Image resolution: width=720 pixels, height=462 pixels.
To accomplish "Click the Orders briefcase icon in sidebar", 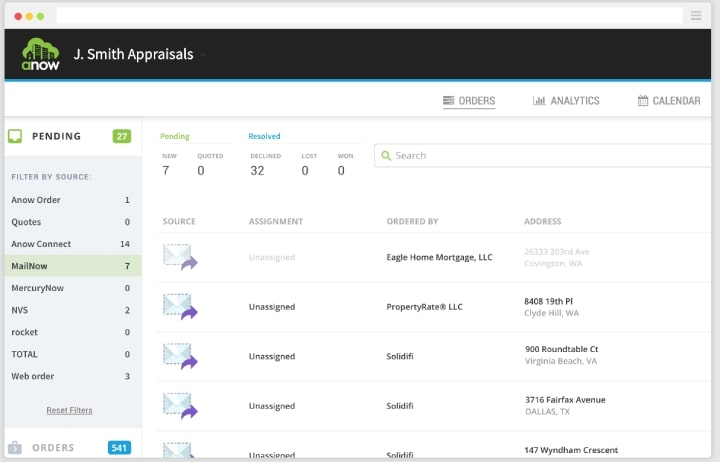I will coord(15,447).
